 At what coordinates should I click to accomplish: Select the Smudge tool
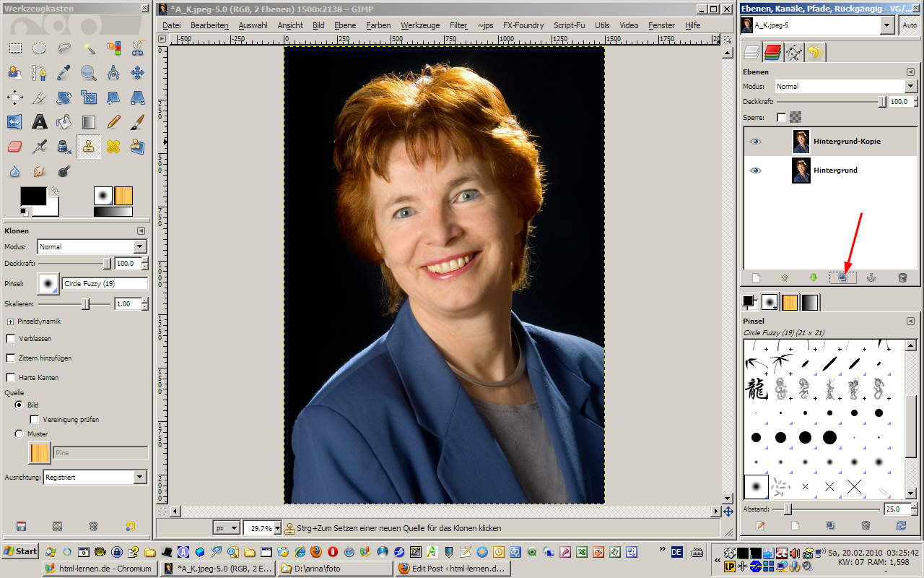coord(40,171)
